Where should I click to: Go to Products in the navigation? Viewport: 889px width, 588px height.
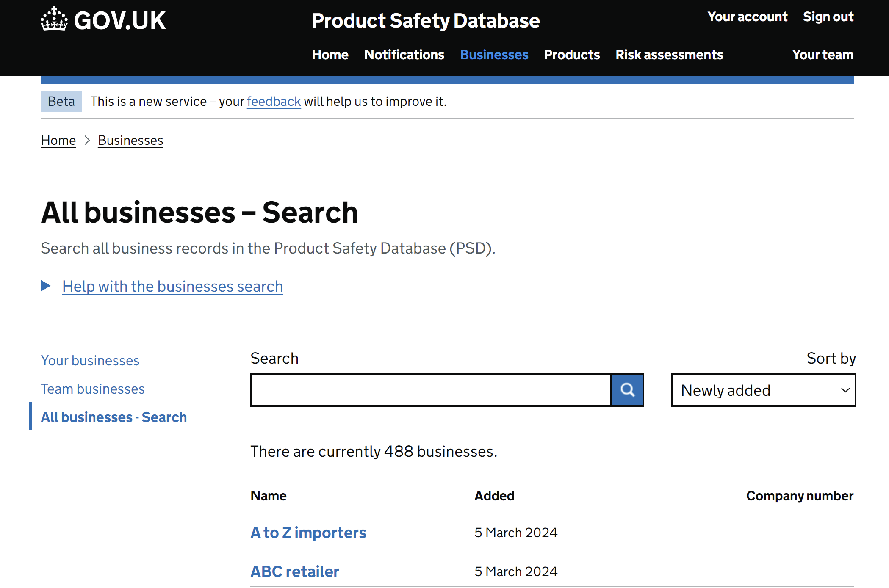tap(572, 55)
